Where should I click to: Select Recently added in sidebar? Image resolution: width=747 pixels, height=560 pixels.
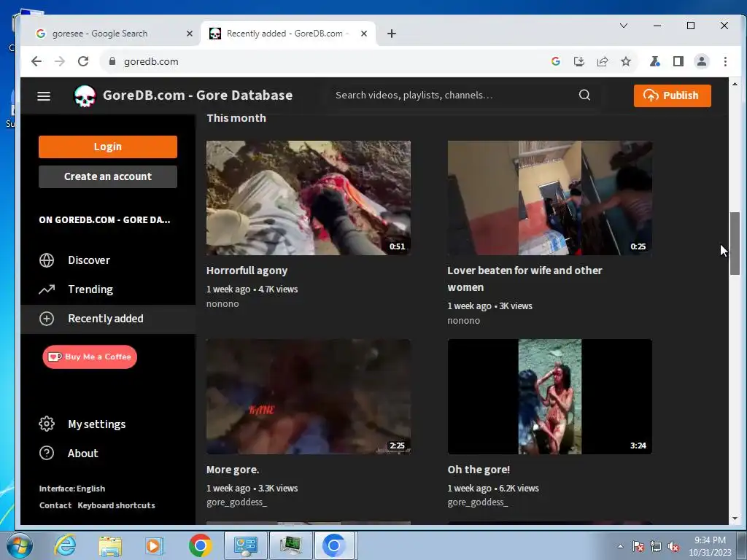[108, 319]
